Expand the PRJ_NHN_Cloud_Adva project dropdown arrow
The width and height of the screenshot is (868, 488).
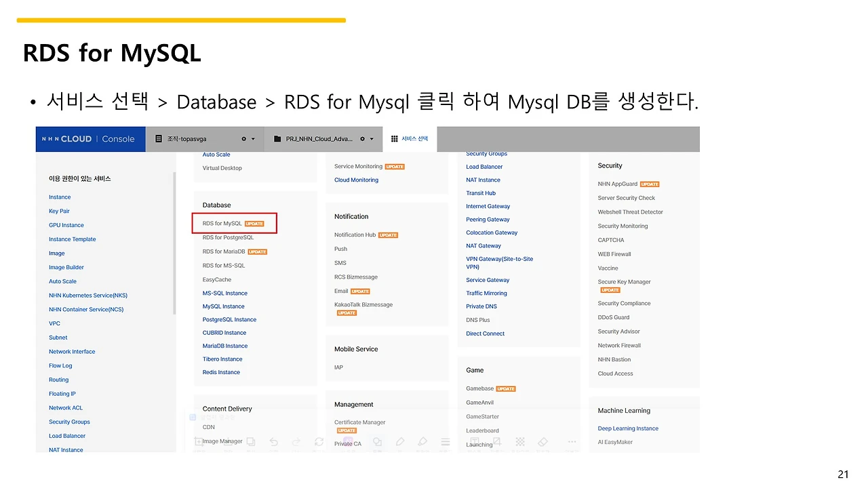[372, 139]
